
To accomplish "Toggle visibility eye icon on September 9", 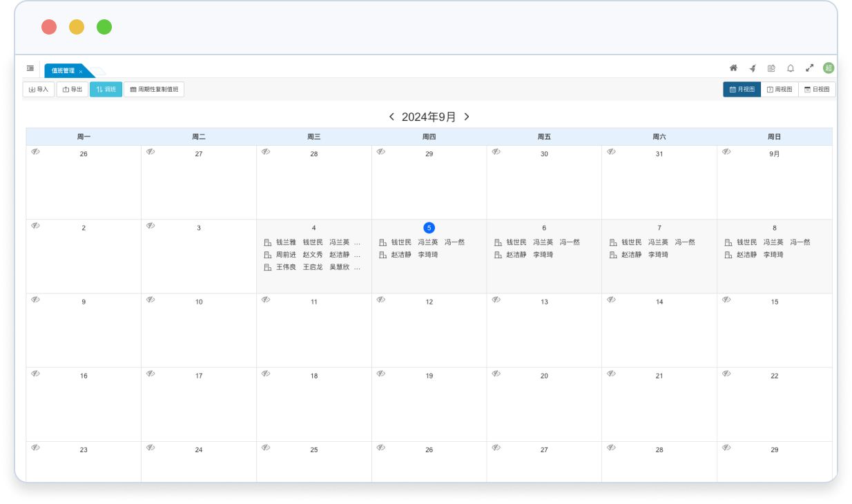I will (x=35, y=300).
